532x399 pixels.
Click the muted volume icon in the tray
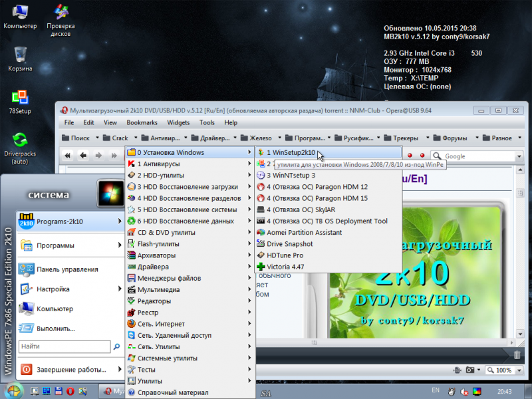click(464, 392)
